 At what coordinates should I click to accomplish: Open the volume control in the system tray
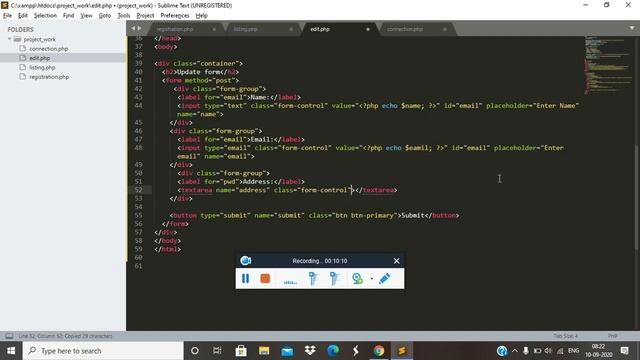click(x=548, y=351)
